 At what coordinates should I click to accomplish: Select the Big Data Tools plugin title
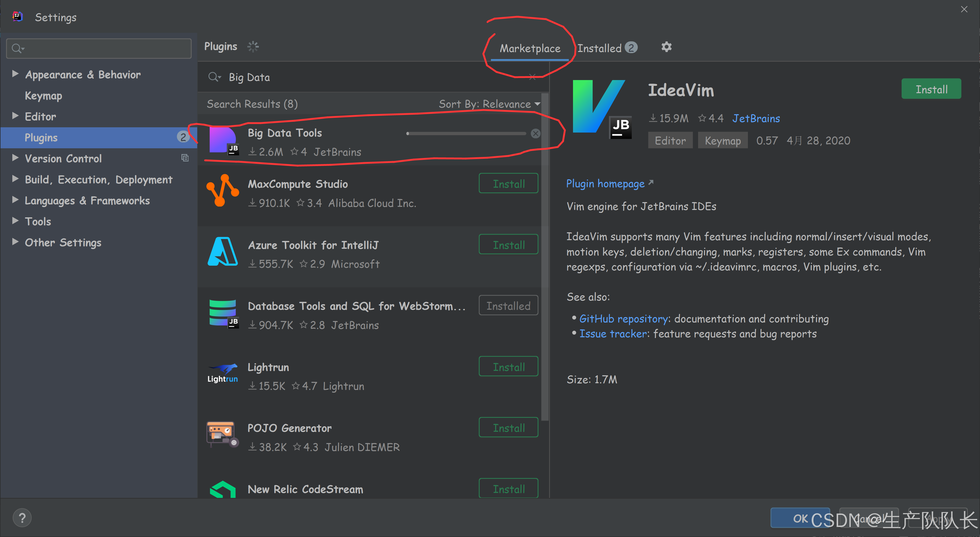tap(285, 133)
